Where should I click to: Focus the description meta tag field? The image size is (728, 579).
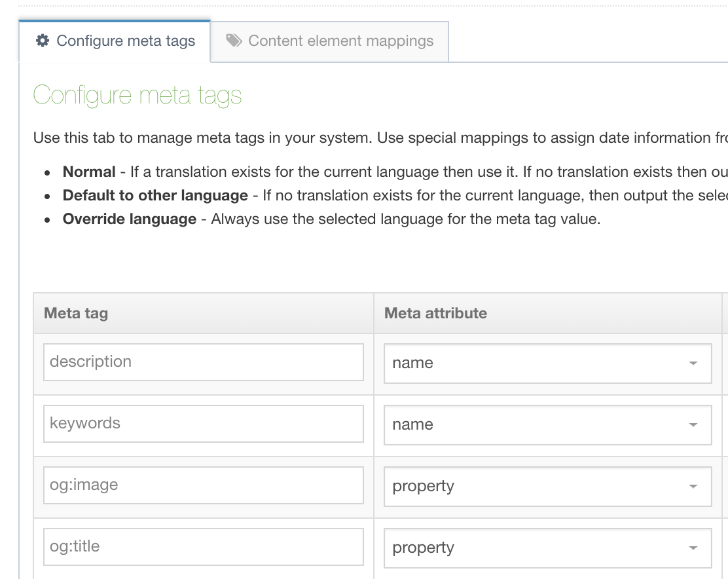click(203, 362)
